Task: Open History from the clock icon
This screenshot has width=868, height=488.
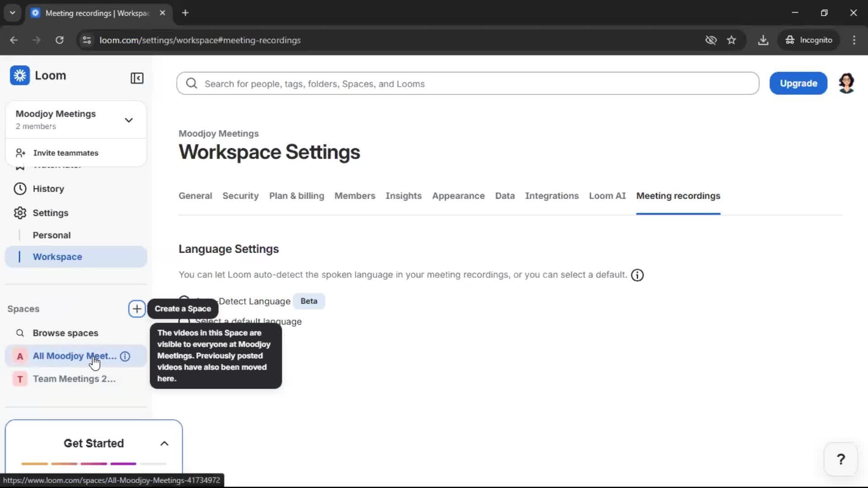Action: point(20,189)
